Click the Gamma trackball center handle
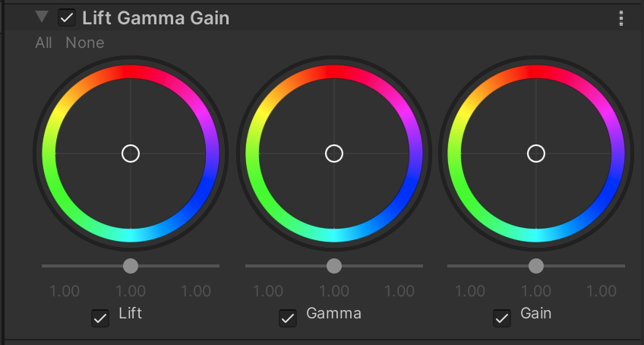The height and width of the screenshot is (345, 644). tap(334, 154)
